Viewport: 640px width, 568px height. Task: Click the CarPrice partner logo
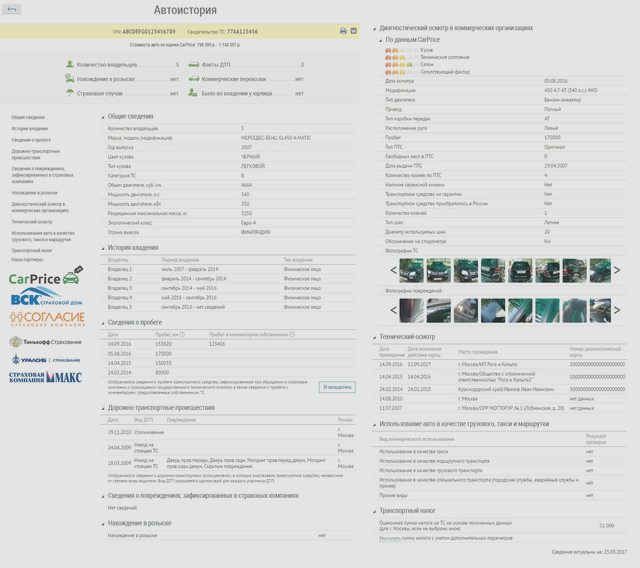tap(46, 276)
